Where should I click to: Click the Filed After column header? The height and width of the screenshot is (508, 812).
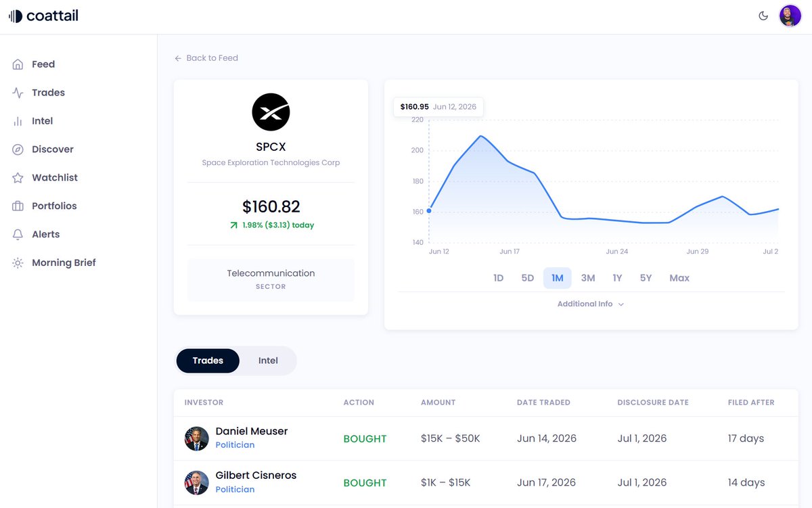point(751,402)
